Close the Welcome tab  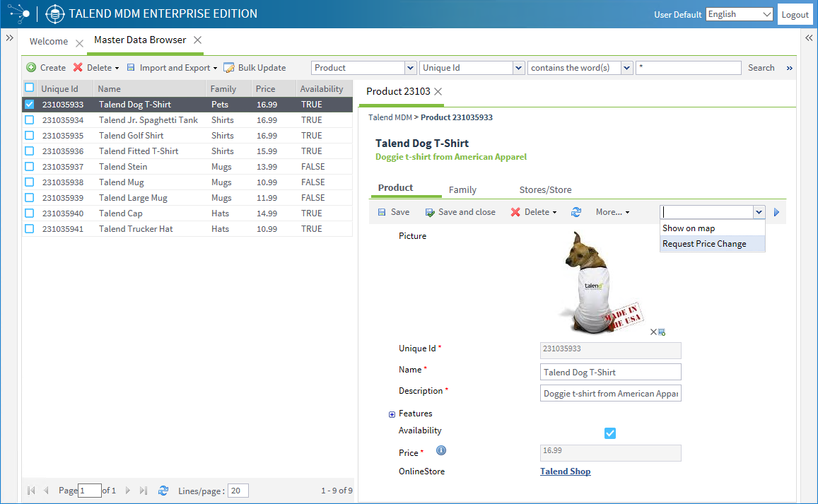click(79, 43)
